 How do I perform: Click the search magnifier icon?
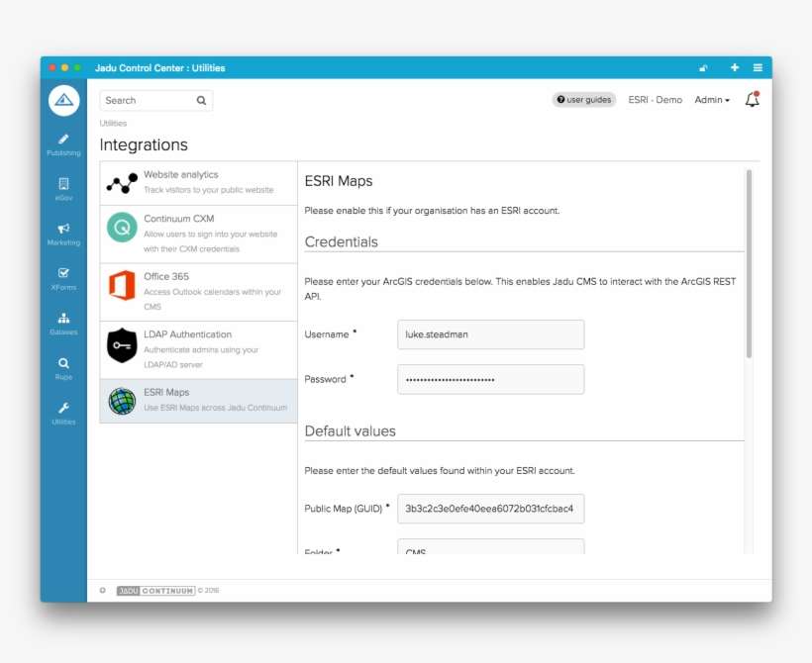point(201,100)
